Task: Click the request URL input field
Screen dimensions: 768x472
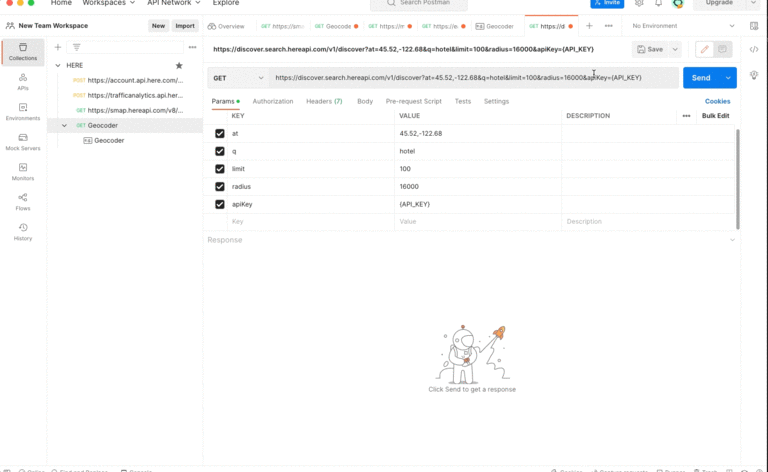Action: [x=474, y=78]
